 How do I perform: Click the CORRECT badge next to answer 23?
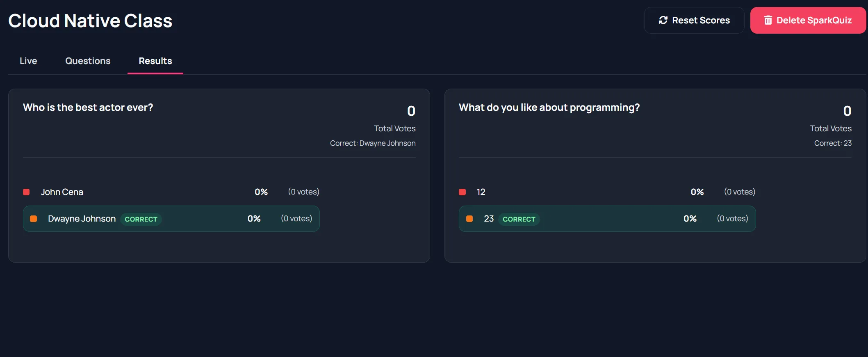point(519,219)
